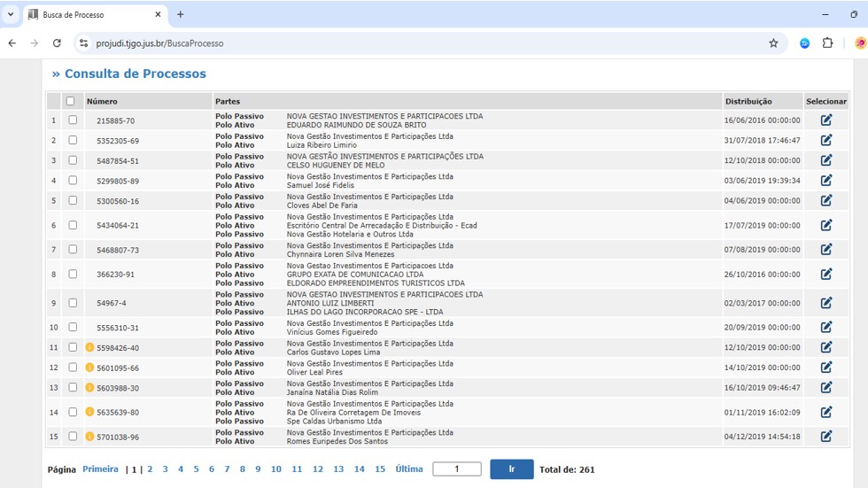Open browser extensions puzzle icon
The width and height of the screenshot is (868, 488).
pyautogui.click(x=827, y=43)
